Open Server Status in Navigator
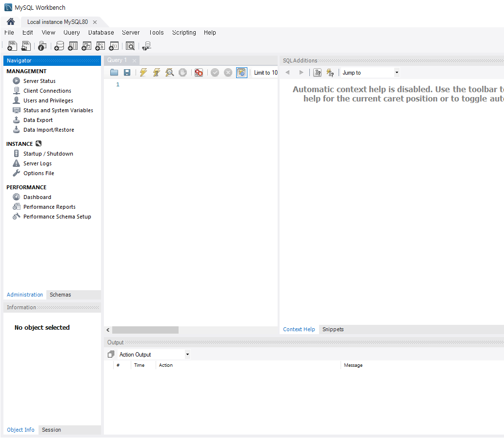The image size is (504, 438). coord(40,81)
